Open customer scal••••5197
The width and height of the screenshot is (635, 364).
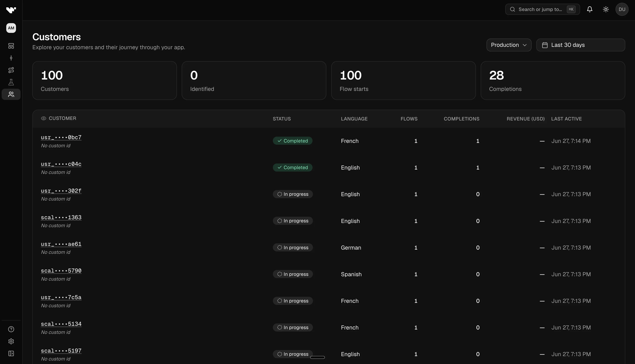(x=61, y=351)
